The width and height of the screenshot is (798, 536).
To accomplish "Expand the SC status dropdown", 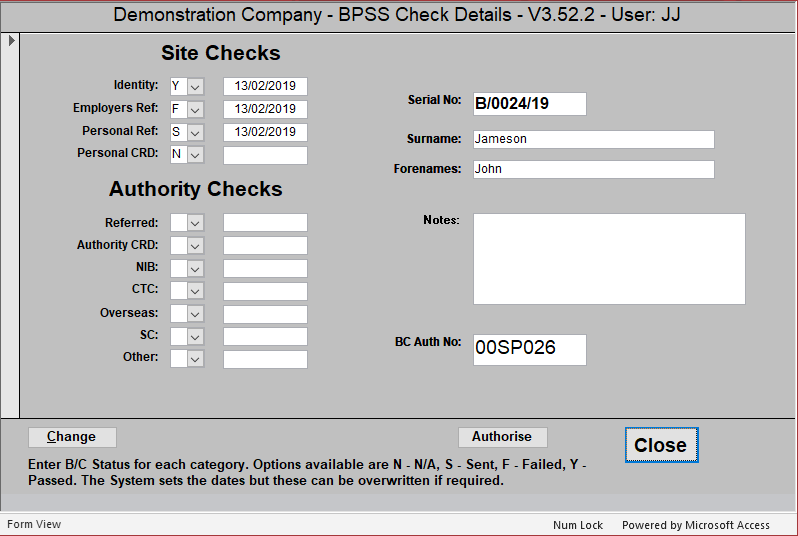I will [195, 337].
